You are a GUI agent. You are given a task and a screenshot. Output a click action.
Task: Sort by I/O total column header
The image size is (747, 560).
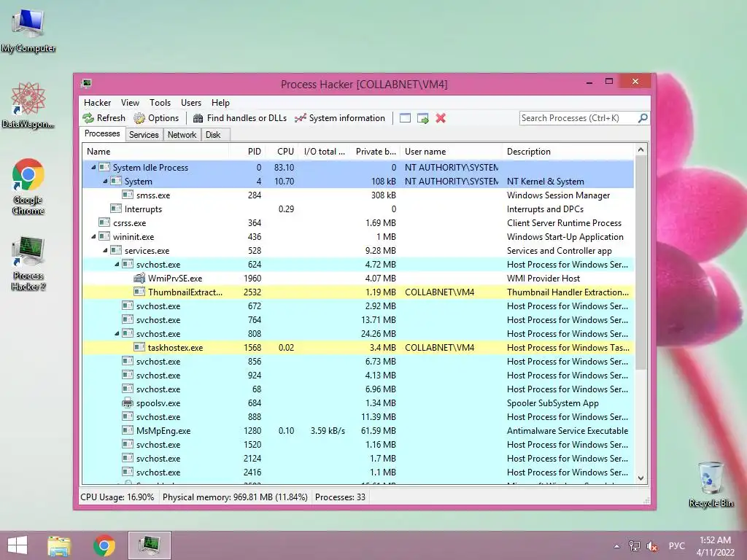325,152
